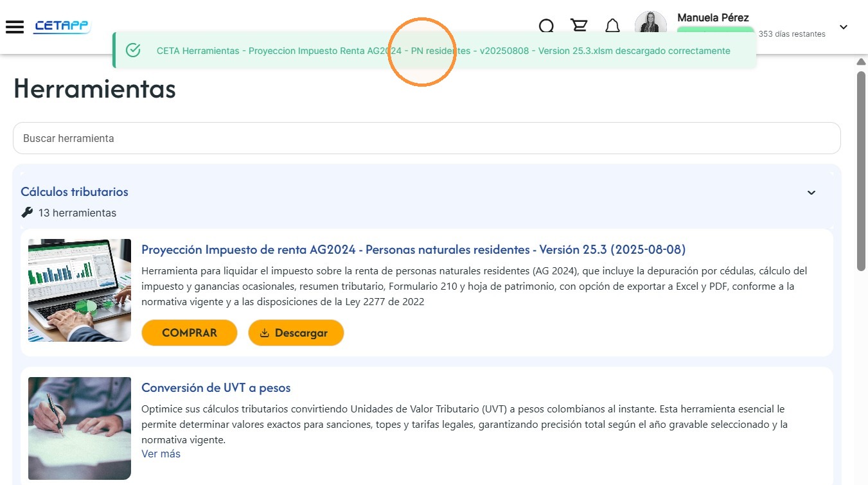The width and height of the screenshot is (868, 485).
Task: Click the COMPRAR button
Action: tap(190, 333)
